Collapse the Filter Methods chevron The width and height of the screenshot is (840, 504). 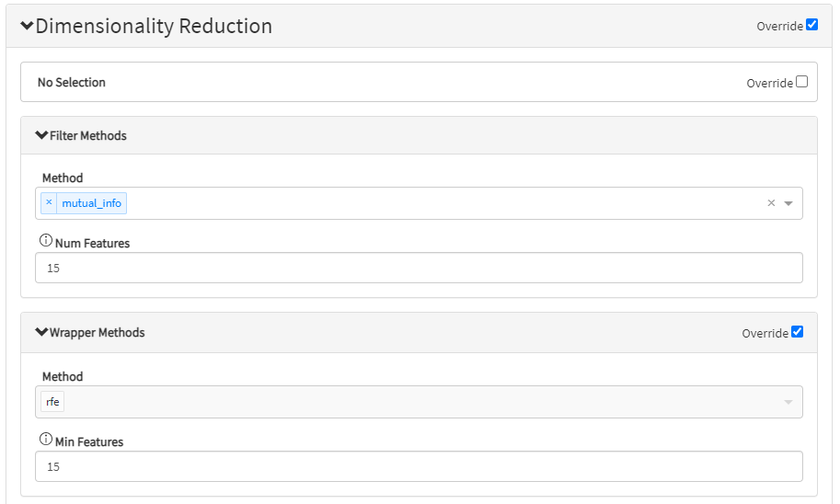pyautogui.click(x=41, y=135)
